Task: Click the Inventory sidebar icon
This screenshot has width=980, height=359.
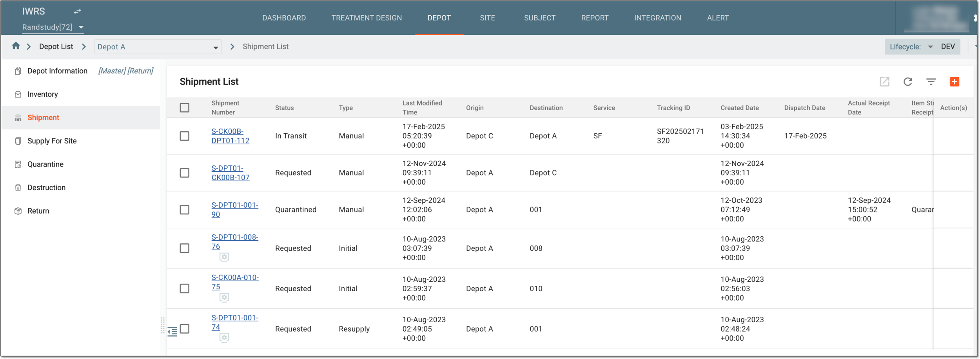Action: pyautogui.click(x=18, y=94)
